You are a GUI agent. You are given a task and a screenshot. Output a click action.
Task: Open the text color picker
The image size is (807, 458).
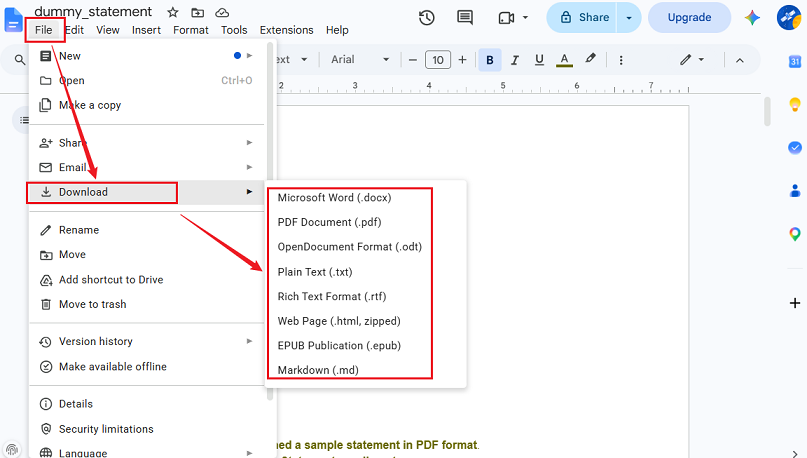565,60
